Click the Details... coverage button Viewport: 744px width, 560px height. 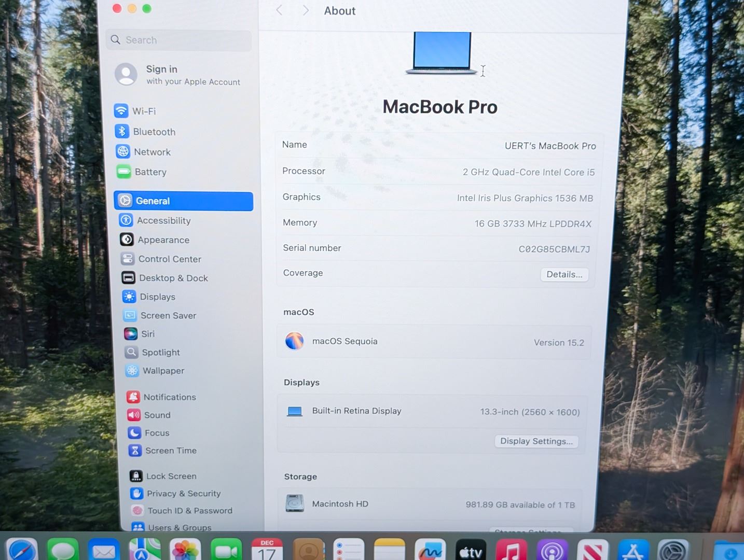(564, 274)
